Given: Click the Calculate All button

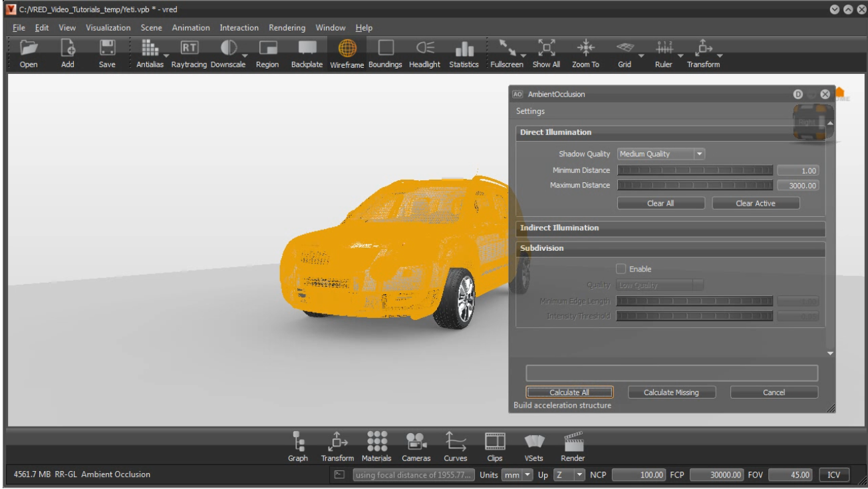Looking at the screenshot, I should (x=569, y=393).
